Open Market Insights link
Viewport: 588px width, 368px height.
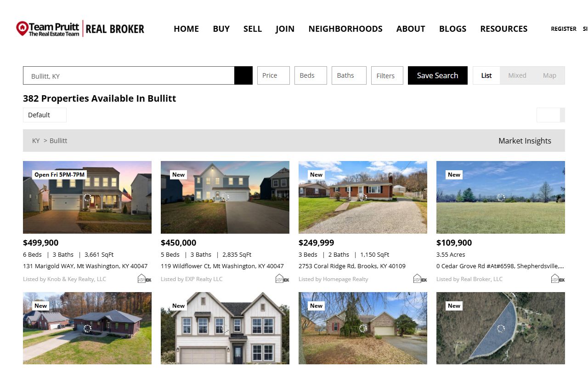coord(525,141)
